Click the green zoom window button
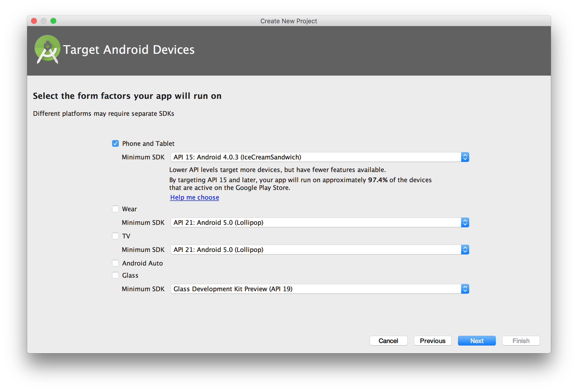This screenshot has height=392, width=578. point(53,21)
